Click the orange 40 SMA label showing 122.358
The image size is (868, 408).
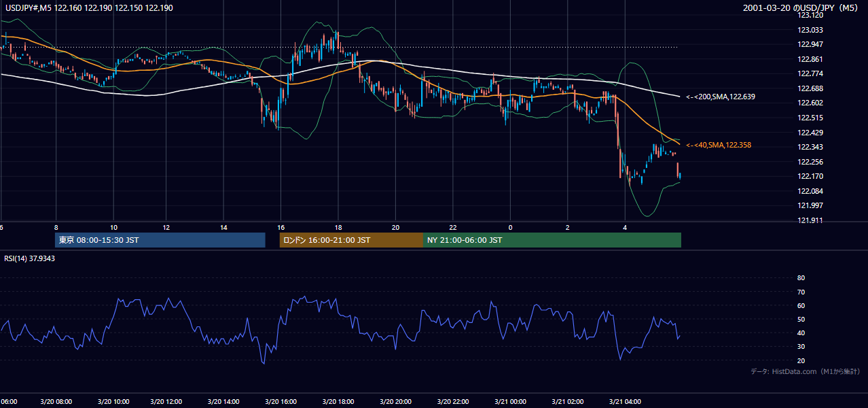point(719,145)
